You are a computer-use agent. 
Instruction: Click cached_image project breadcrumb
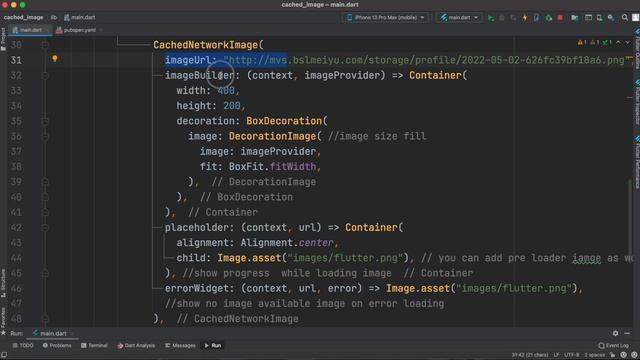23,18
